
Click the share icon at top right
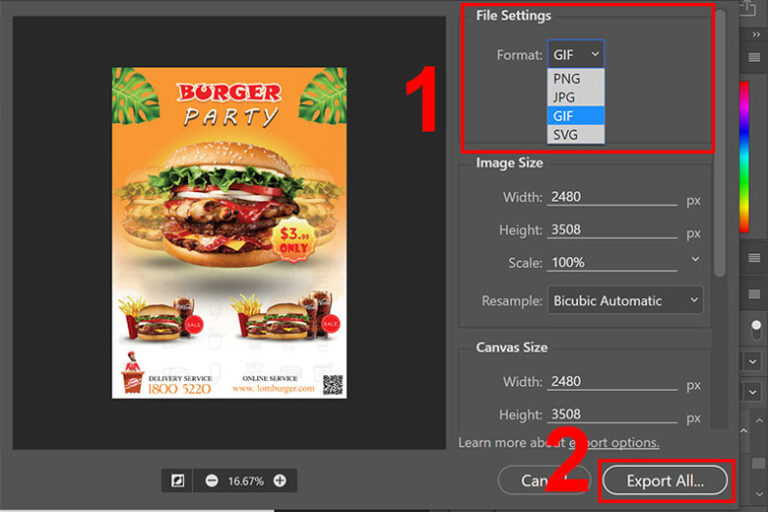tap(747, 7)
